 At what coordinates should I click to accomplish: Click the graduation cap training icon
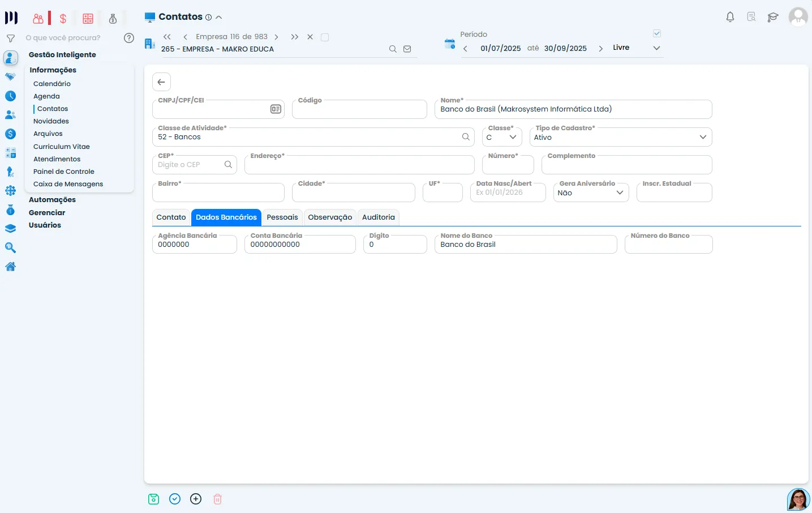(x=773, y=17)
